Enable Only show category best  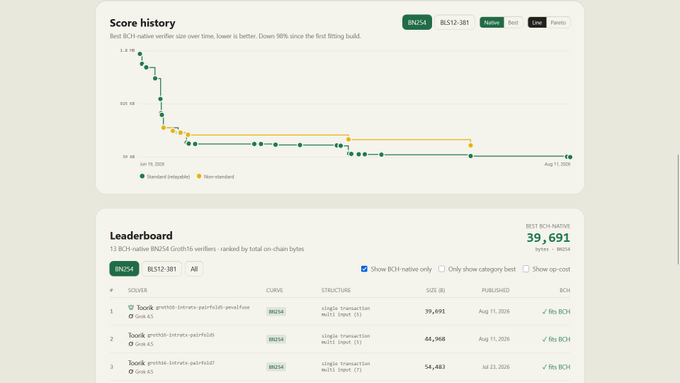[x=441, y=269]
